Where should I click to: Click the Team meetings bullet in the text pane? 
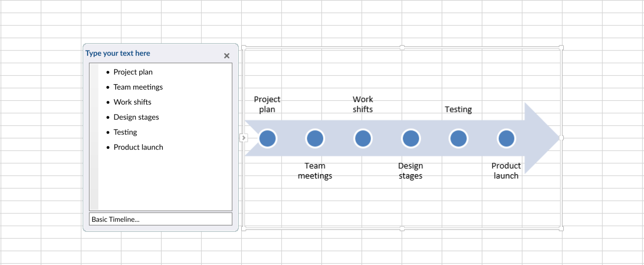(x=138, y=87)
